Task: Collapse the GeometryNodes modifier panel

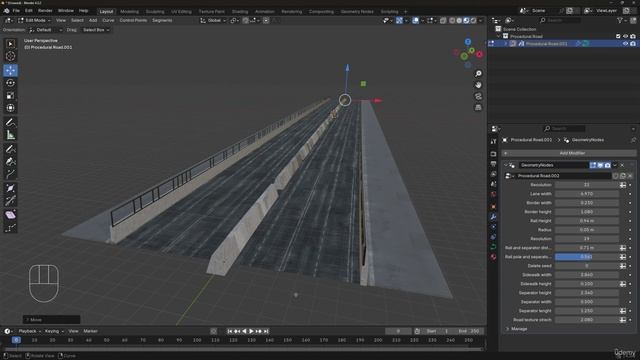Action: [x=505, y=165]
